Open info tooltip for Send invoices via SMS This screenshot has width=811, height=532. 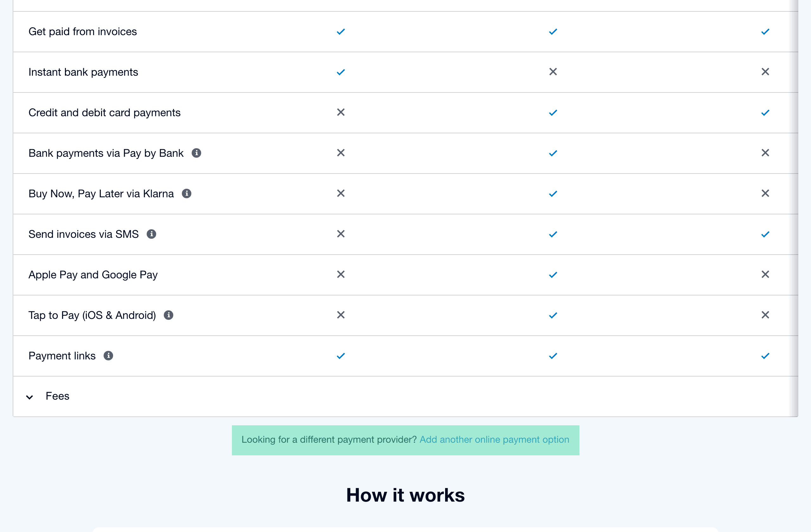tap(151, 234)
